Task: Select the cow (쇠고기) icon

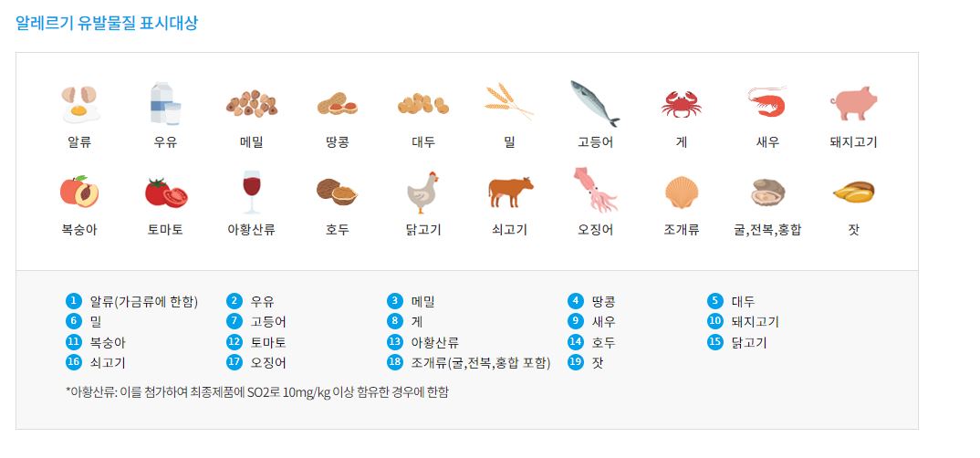Action: [x=509, y=193]
